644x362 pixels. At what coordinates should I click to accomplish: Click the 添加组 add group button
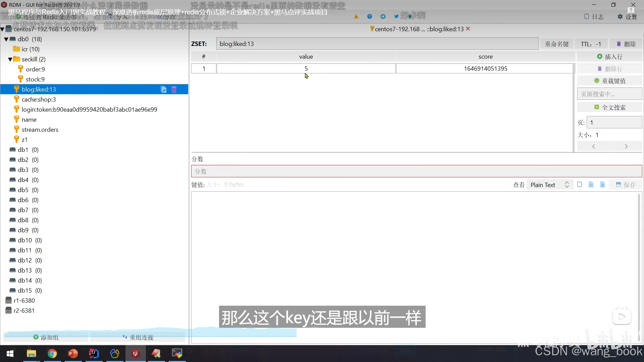tap(46, 337)
